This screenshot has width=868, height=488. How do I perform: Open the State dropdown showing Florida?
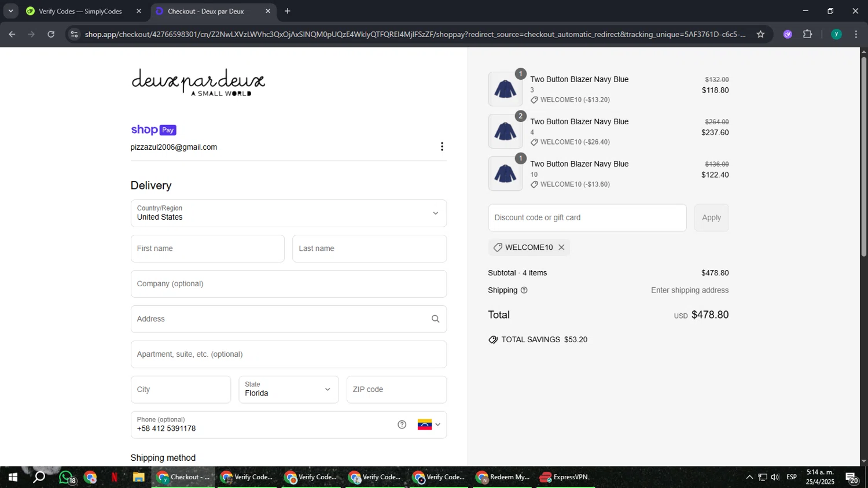[289, 390]
